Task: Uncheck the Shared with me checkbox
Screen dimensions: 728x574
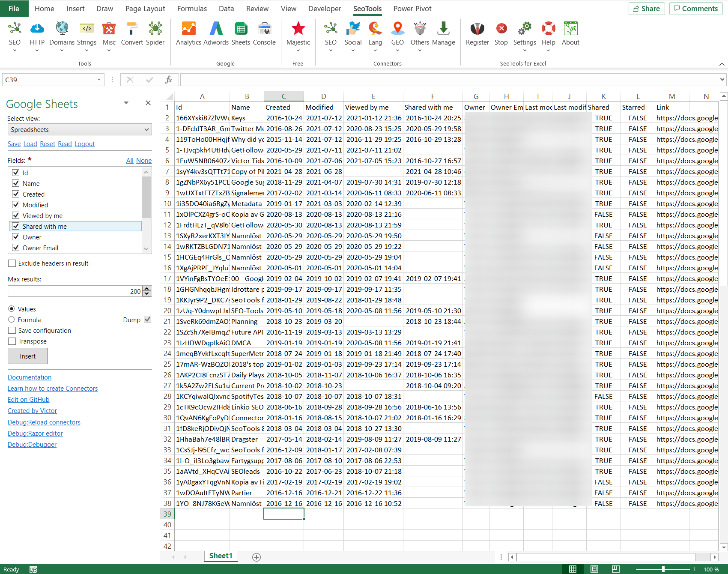Action: click(x=16, y=226)
